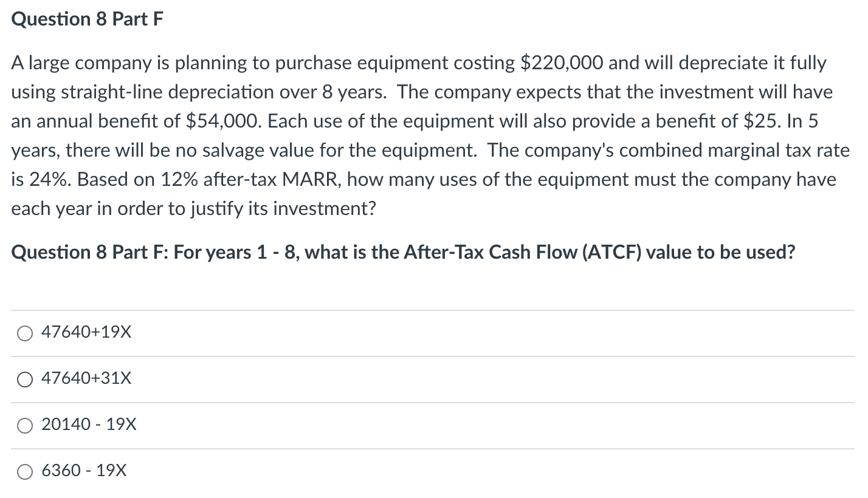Select the radio button for 47640+31X

25,379
